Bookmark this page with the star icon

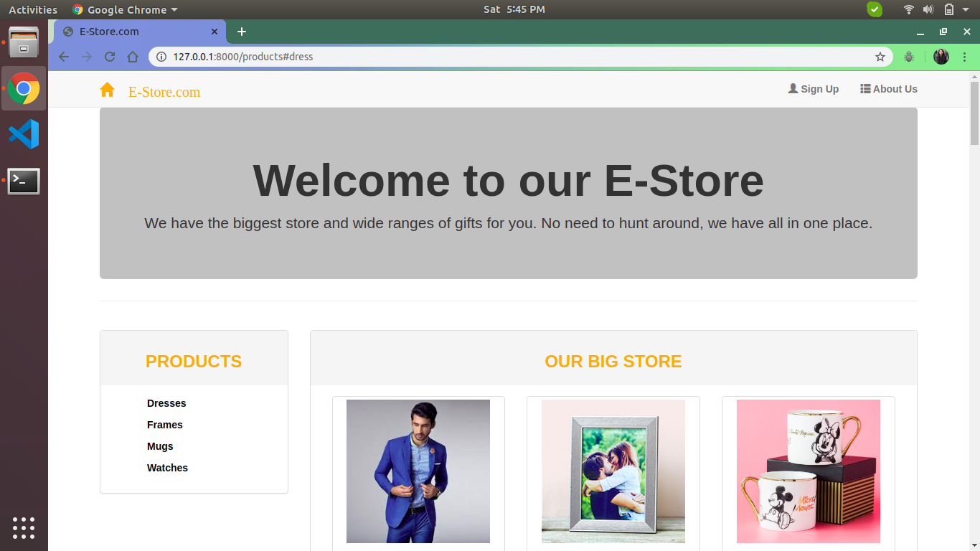pyautogui.click(x=880, y=57)
